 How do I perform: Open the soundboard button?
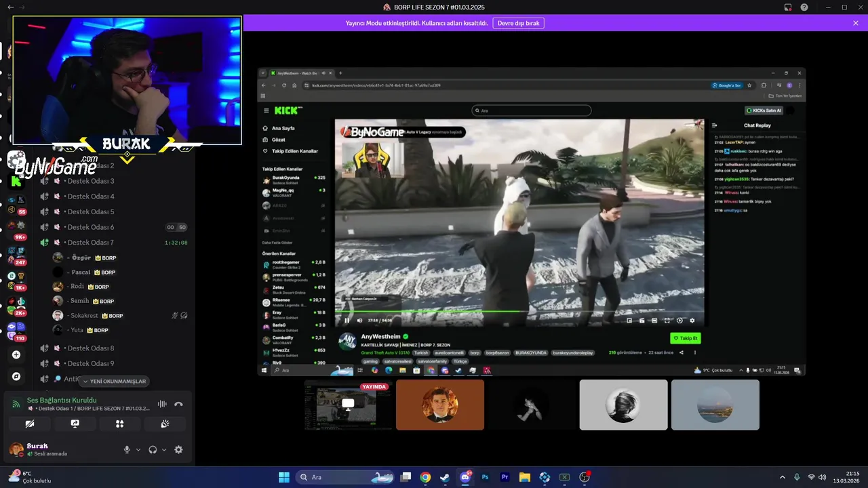click(164, 424)
